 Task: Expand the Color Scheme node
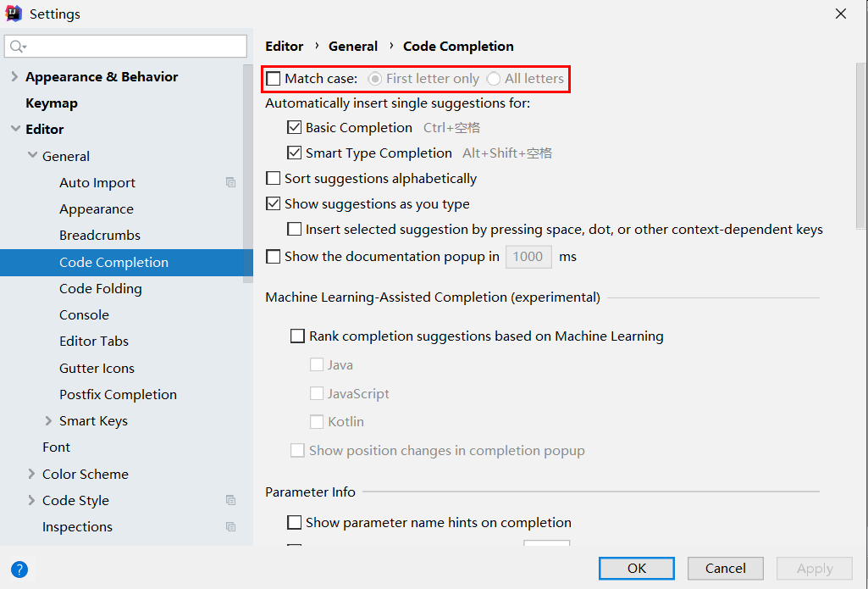[31, 474]
